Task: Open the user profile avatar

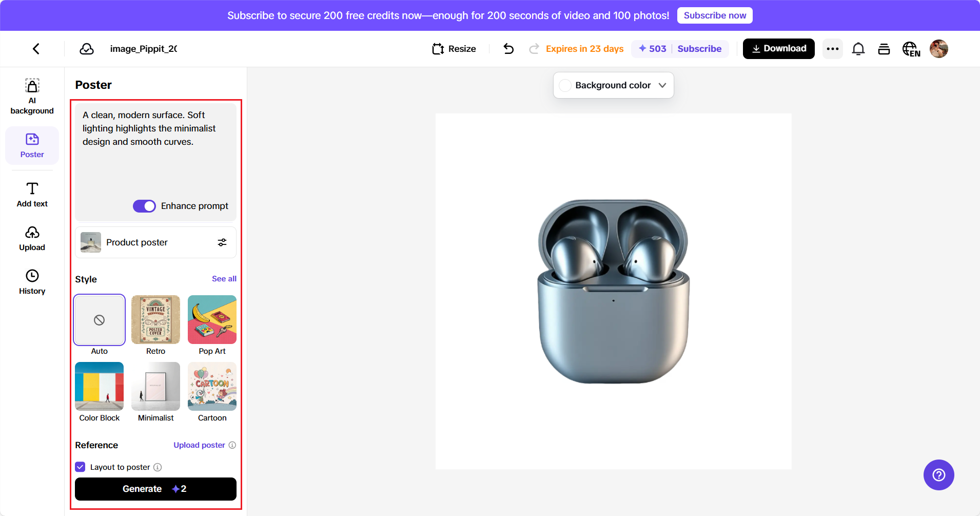Action: tap(939, 49)
